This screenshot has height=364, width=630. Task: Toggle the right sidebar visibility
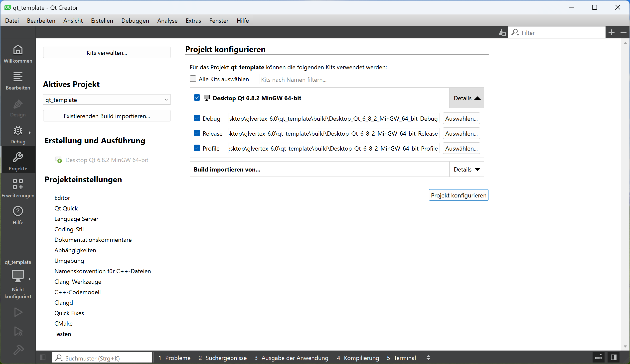614,357
